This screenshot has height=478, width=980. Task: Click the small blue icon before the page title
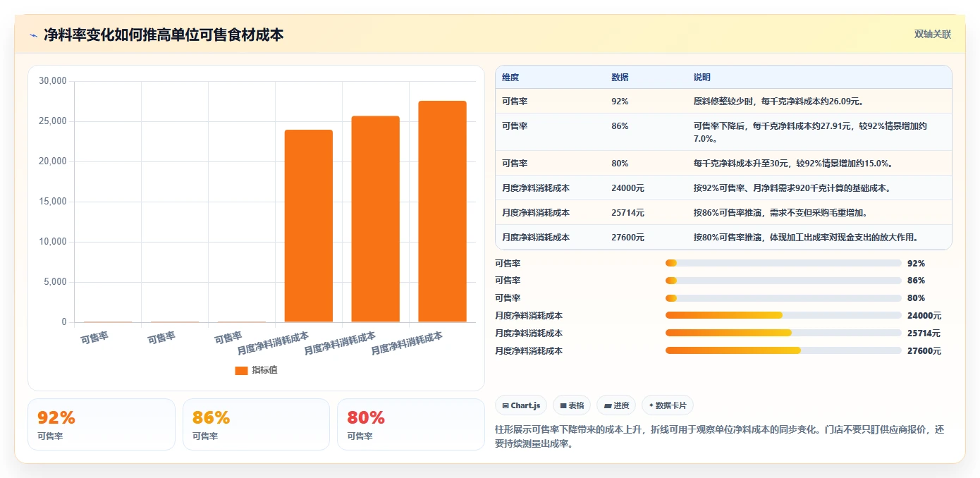[34, 35]
